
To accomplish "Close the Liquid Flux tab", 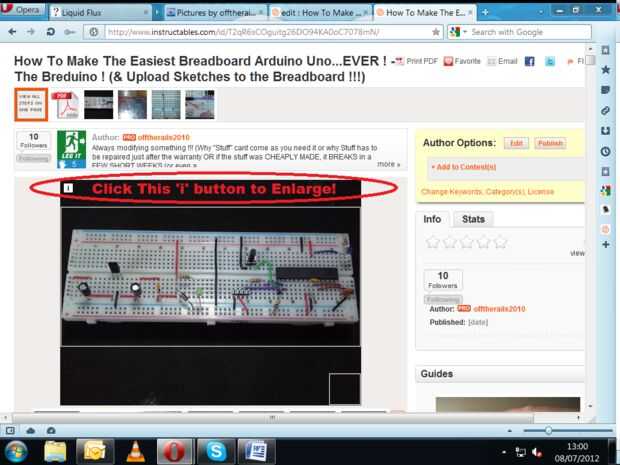I will click(x=146, y=13).
